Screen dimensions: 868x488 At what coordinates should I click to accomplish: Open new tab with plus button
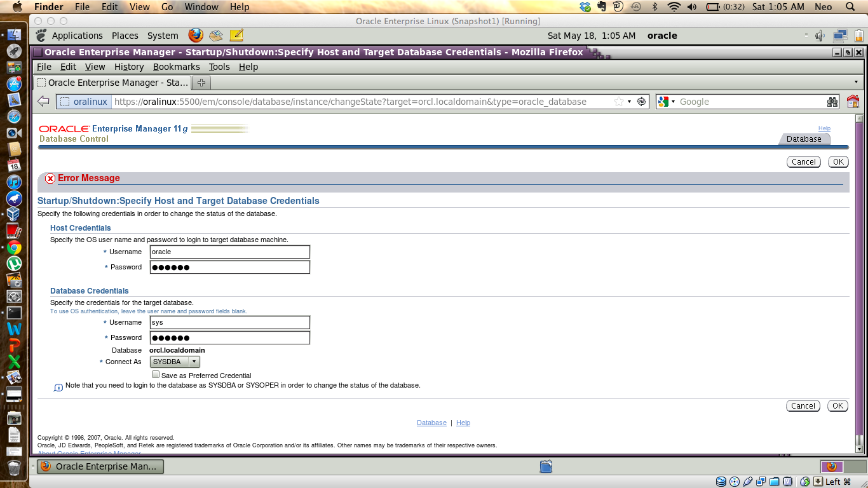tap(201, 83)
